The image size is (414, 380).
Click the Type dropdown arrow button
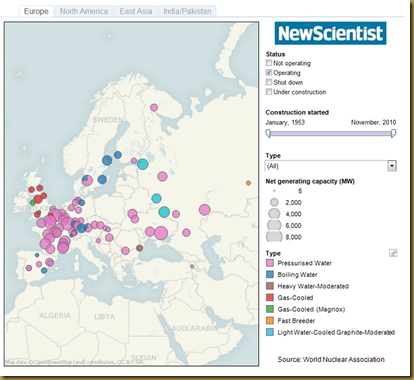point(392,166)
